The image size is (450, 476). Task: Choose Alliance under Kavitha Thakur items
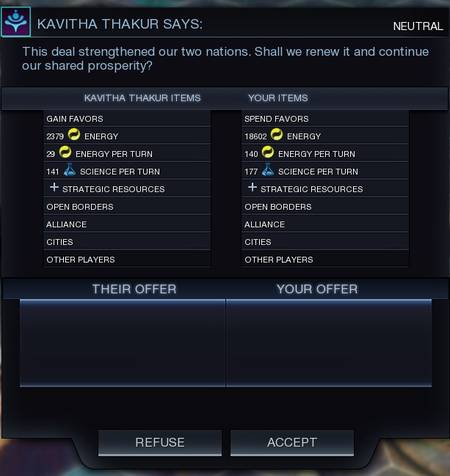point(127,224)
